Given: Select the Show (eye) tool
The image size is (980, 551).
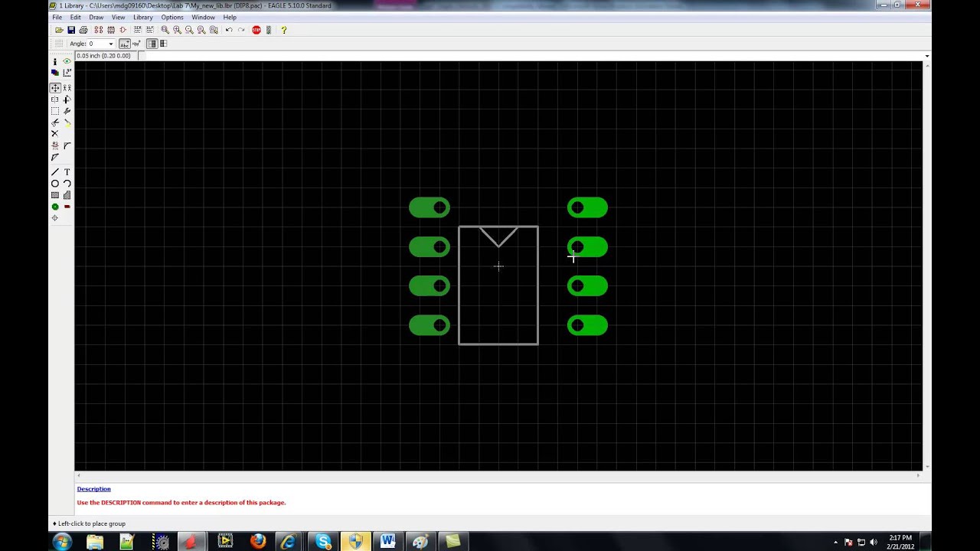Looking at the screenshot, I should [67, 61].
